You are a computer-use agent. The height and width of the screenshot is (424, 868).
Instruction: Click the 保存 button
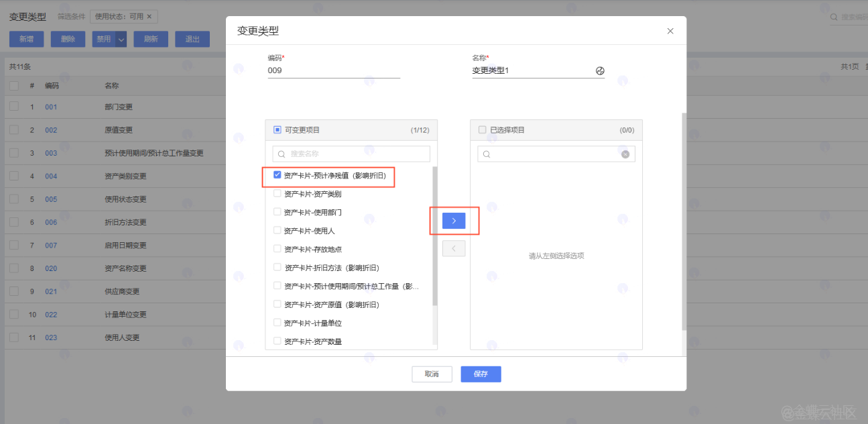pos(481,374)
